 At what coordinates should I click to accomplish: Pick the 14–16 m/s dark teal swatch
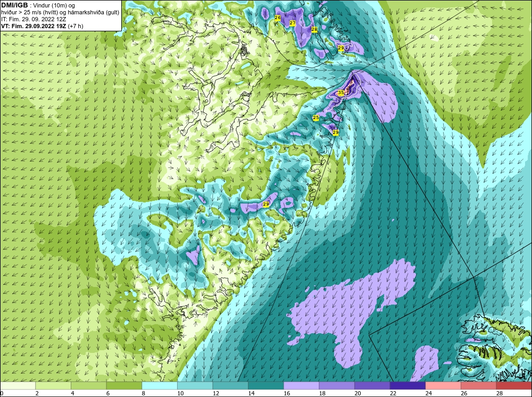point(265,386)
